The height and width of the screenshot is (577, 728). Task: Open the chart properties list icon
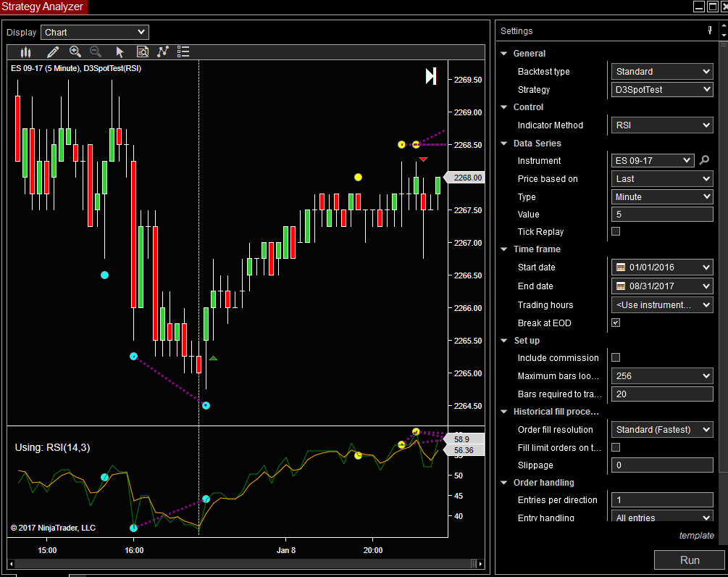(183, 51)
